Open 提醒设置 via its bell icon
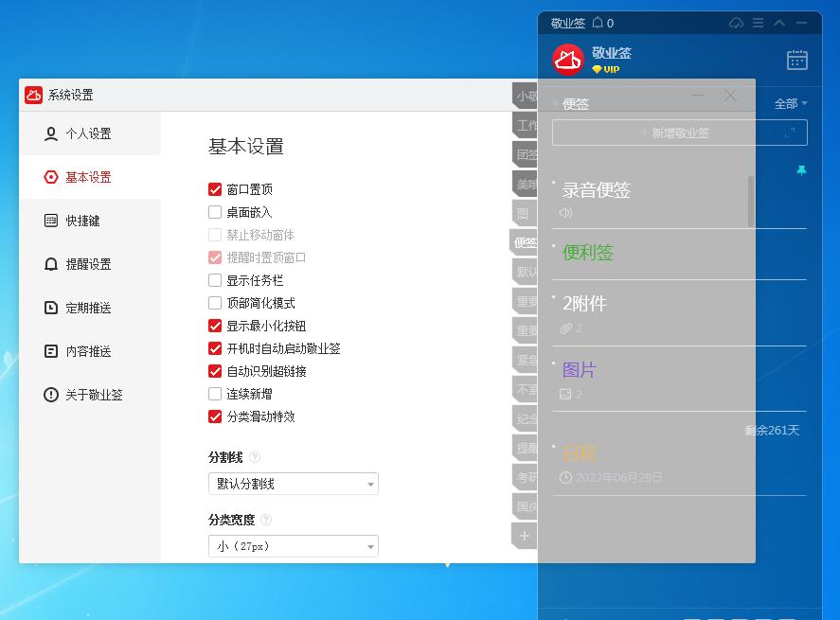The image size is (840, 620). pos(51,264)
